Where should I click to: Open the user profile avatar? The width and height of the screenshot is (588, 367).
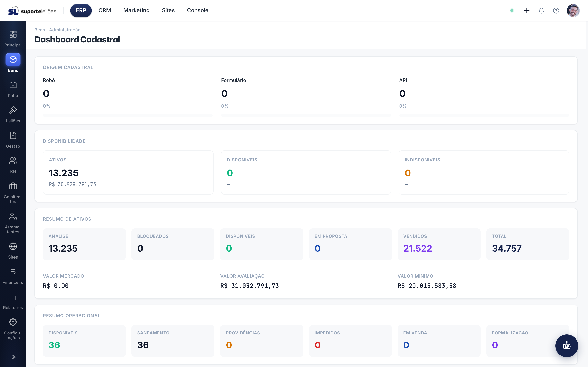[573, 10]
